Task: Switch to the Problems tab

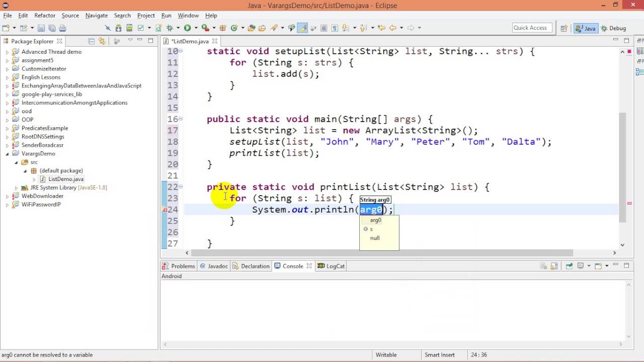Action: (179, 266)
